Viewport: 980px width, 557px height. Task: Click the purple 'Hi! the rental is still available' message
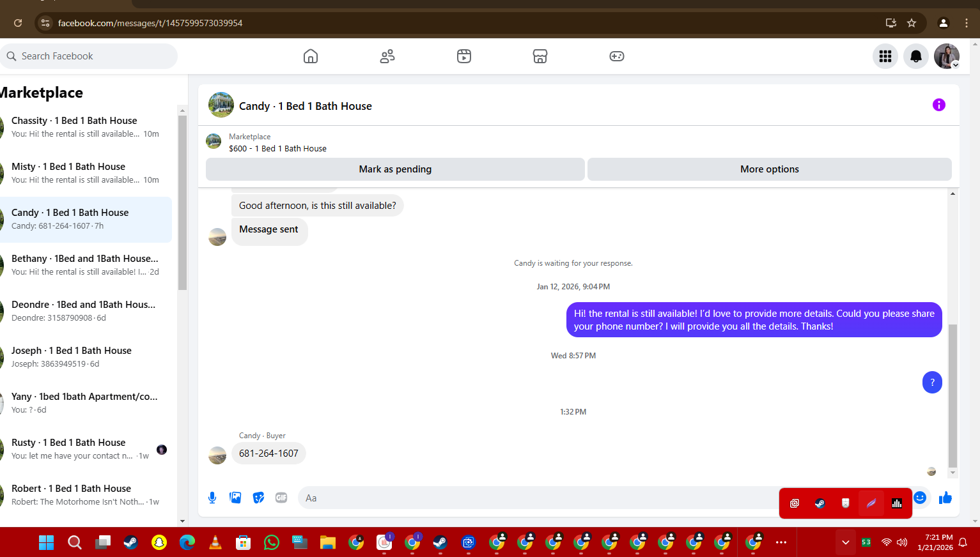[754, 320]
